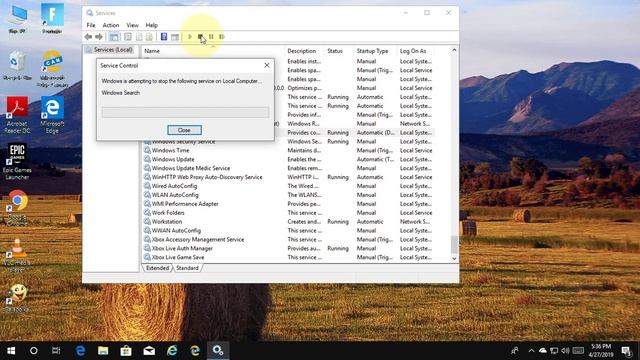Image resolution: width=640 pixels, height=360 pixels.
Task: Click the Export List toolbar icon
Action: coord(149,37)
